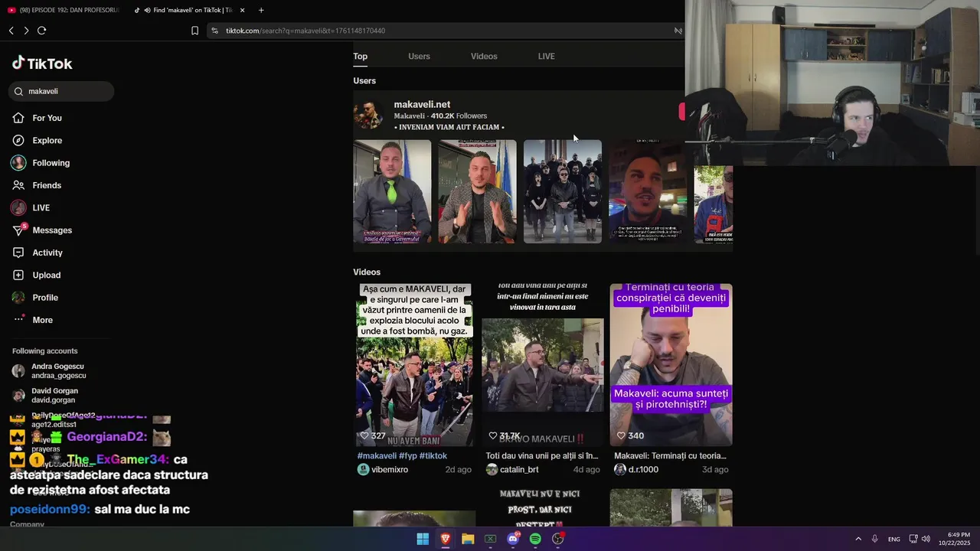The height and width of the screenshot is (551, 980).
Task: Open the makaveli.net user profile name
Action: point(422,104)
